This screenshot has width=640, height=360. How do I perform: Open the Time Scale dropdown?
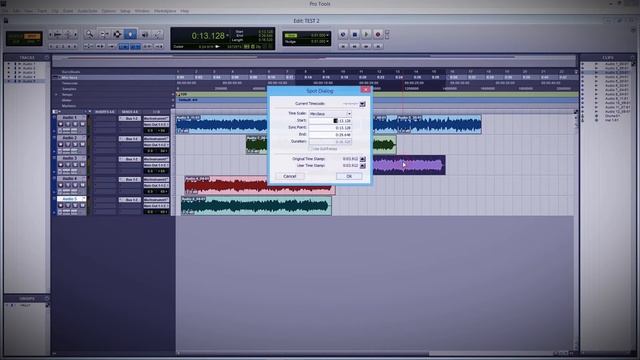330,113
